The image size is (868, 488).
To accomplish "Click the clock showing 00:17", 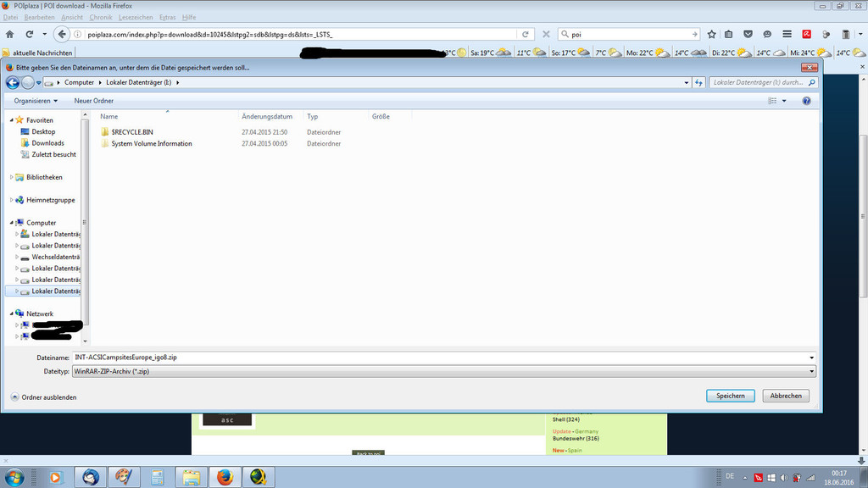I will pyautogui.click(x=839, y=474).
